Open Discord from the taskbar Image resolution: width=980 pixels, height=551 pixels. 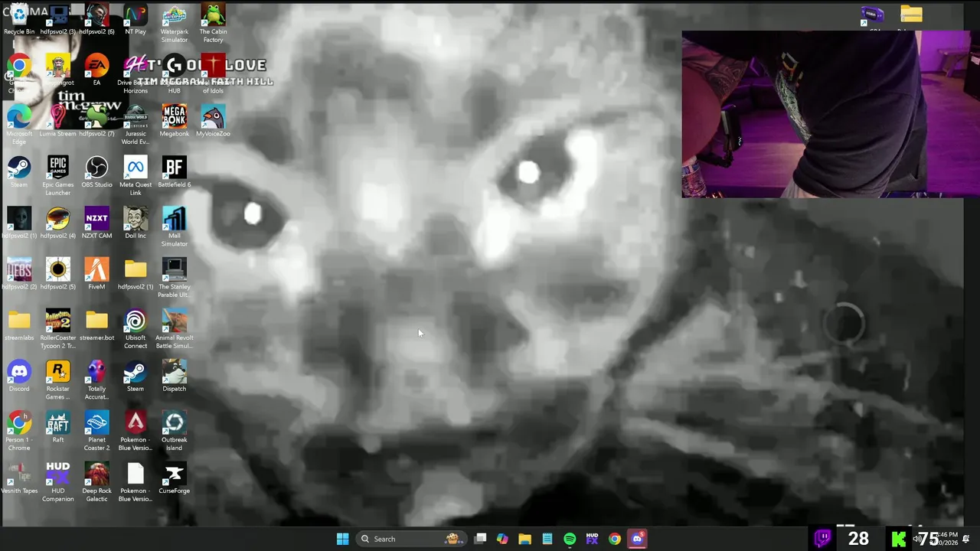click(637, 539)
